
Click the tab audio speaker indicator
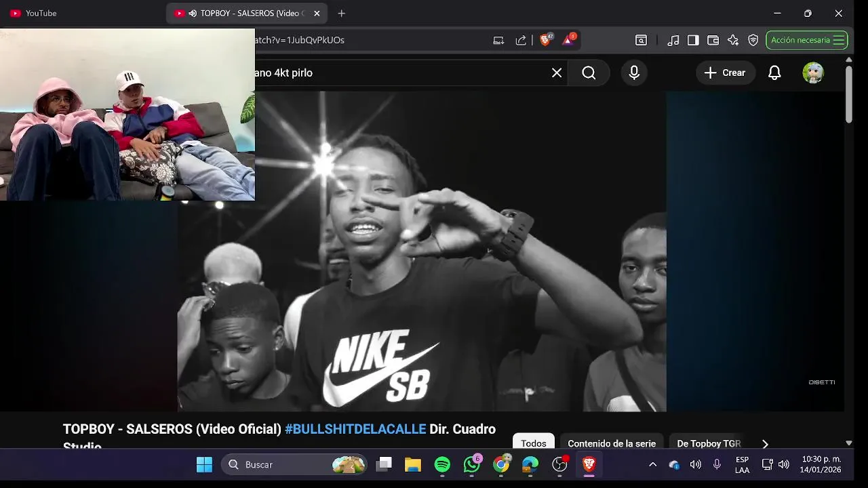pos(193,13)
